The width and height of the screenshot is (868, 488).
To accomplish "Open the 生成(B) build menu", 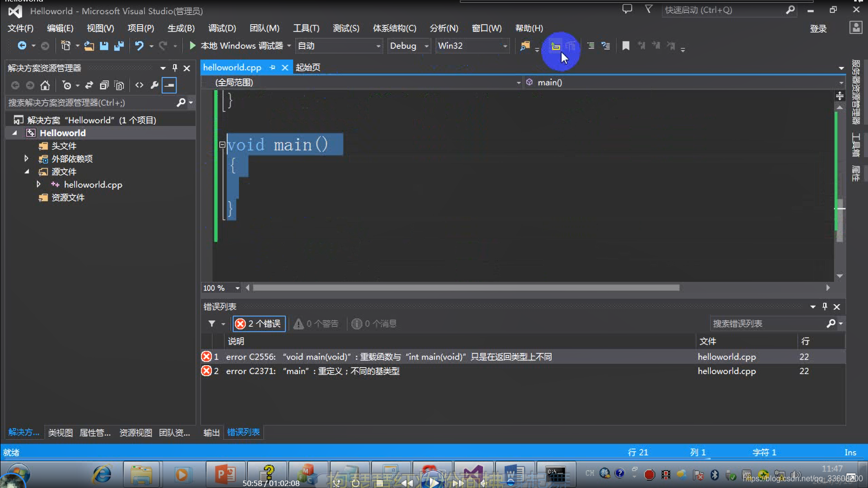I will pos(181,28).
